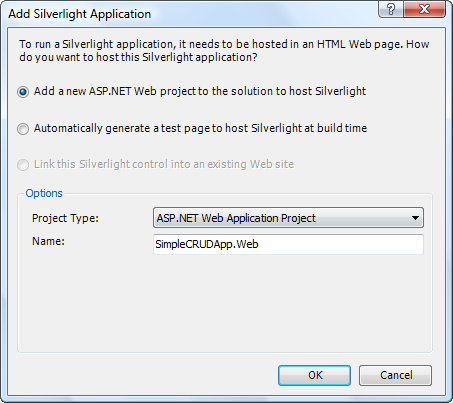The width and height of the screenshot is (453, 403).
Task: Focus the Name text field
Action: pos(288,244)
